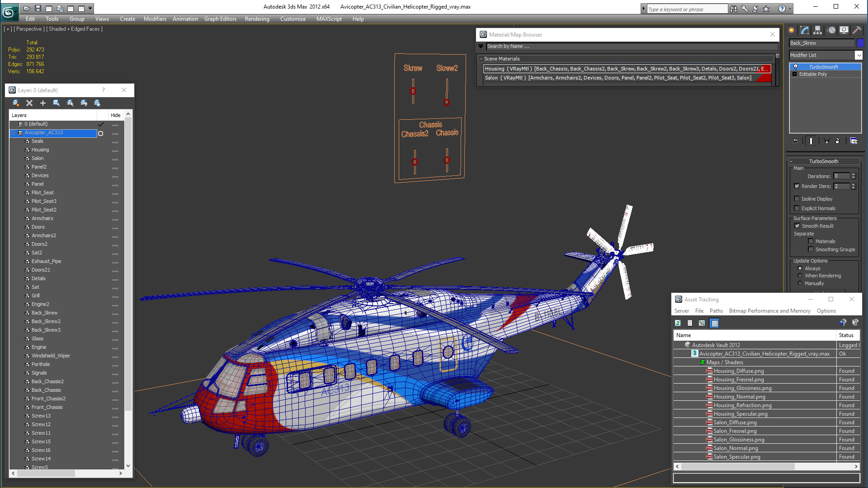
Task: Click binoculars search icon in title bar
Action: [733, 9]
